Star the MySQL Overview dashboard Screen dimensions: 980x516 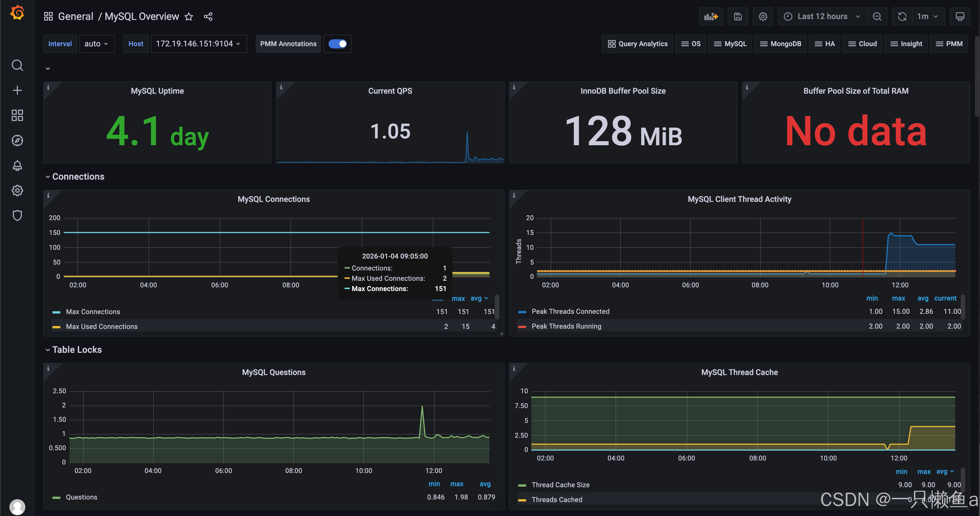(189, 16)
